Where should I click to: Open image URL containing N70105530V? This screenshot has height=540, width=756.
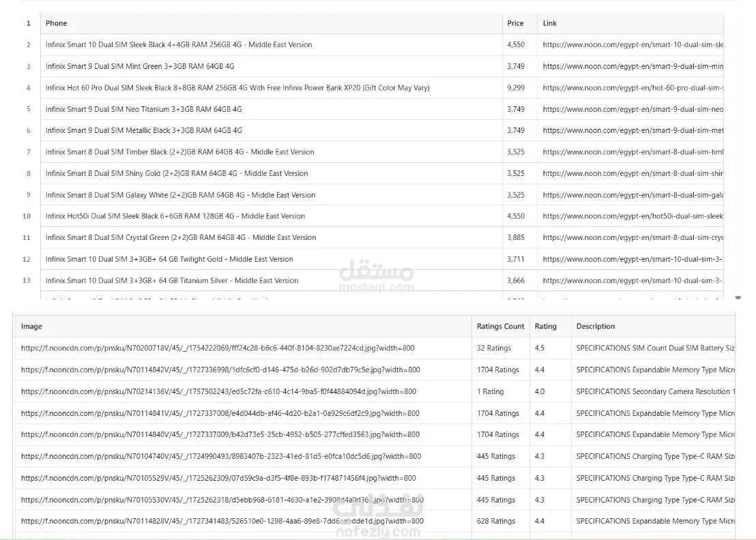(222, 500)
